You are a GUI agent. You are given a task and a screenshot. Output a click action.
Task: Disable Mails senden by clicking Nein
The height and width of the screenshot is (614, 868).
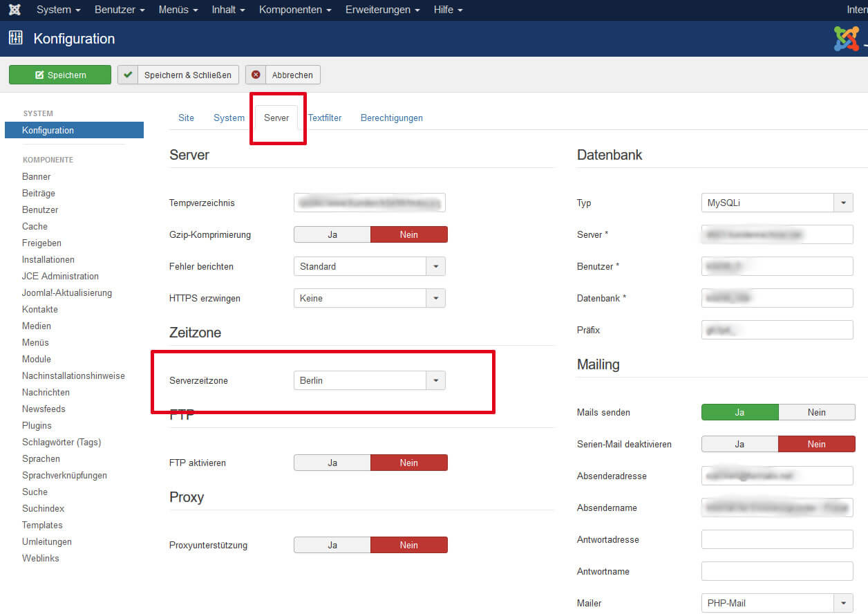tap(817, 412)
